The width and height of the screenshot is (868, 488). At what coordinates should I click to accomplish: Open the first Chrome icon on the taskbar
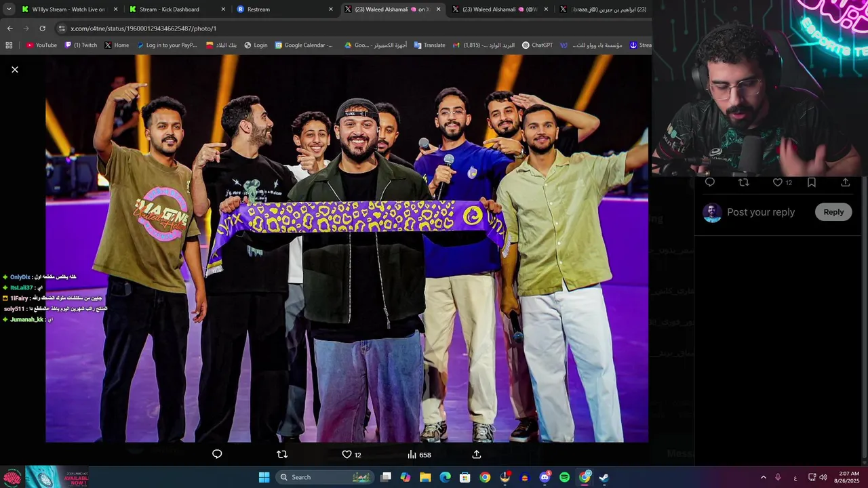(485, 477)
